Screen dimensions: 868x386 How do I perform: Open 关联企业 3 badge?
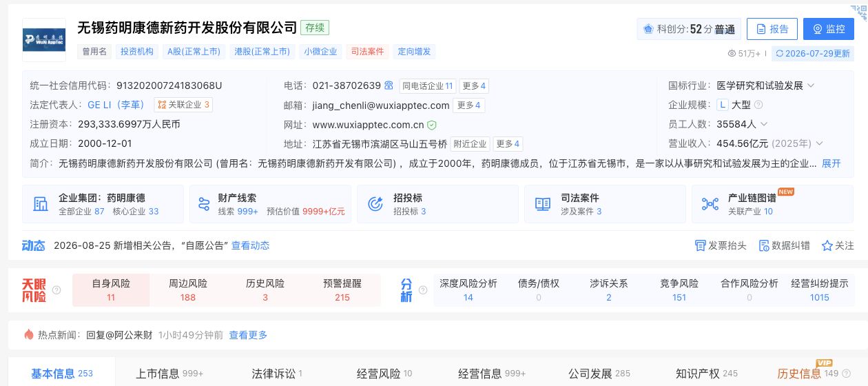(183, 105)
